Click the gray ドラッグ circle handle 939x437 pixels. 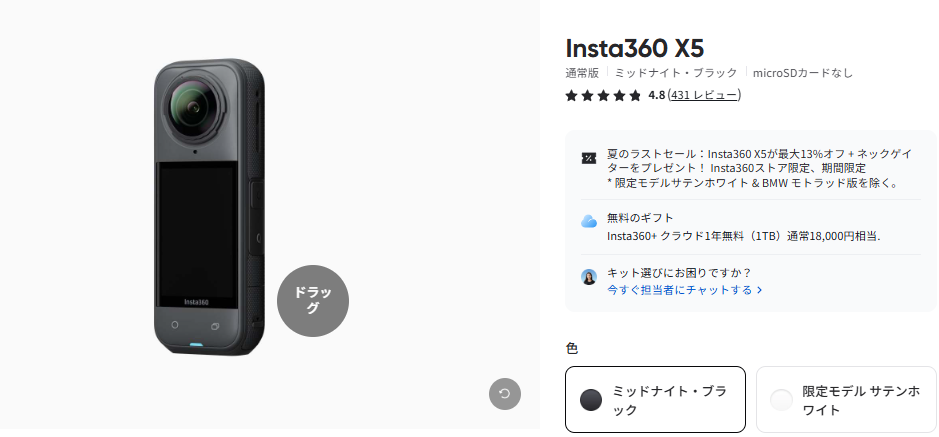point(313,301)
